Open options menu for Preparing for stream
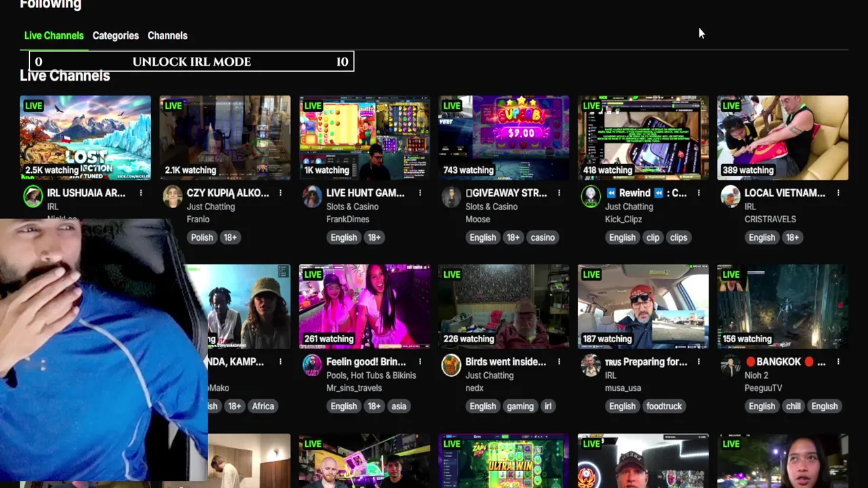Image resolution: width=868 pixels, height=488 pixels. point(698,362)
